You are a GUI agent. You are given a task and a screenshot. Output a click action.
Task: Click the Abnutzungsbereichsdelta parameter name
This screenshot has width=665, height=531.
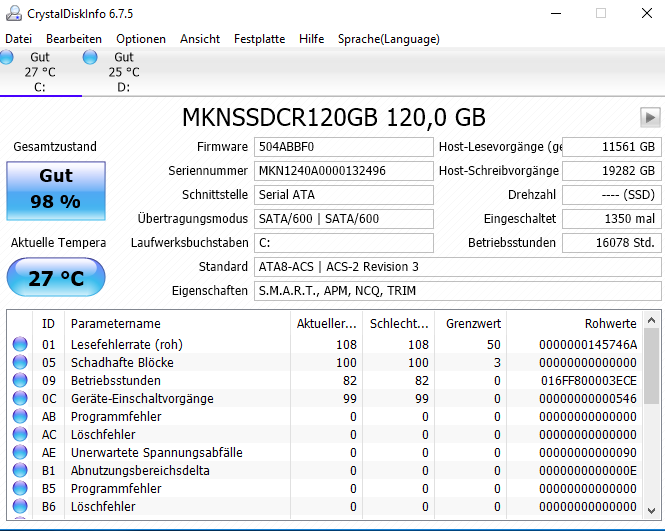tap(140, 471)
